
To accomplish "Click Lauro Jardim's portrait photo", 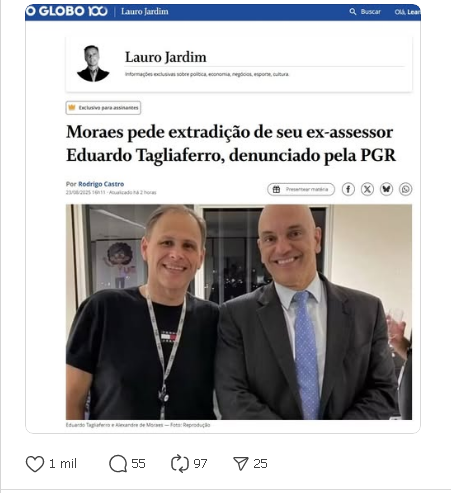I will click(x=93, y=64).
